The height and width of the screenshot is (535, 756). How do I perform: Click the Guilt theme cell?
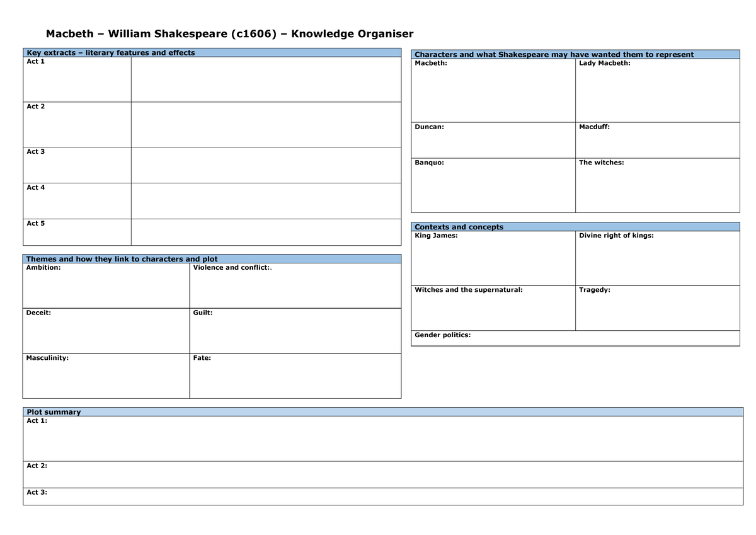point(295,331)
